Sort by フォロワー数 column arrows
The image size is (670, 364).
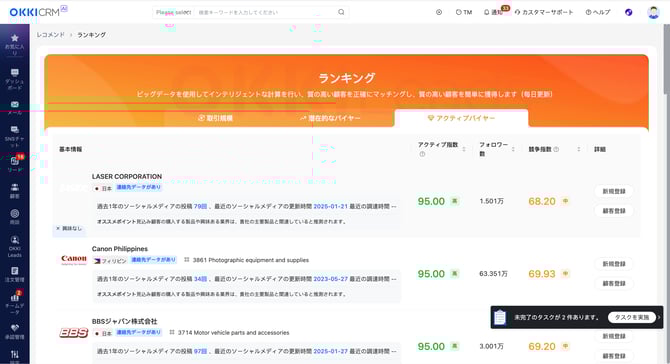(513, 149)
